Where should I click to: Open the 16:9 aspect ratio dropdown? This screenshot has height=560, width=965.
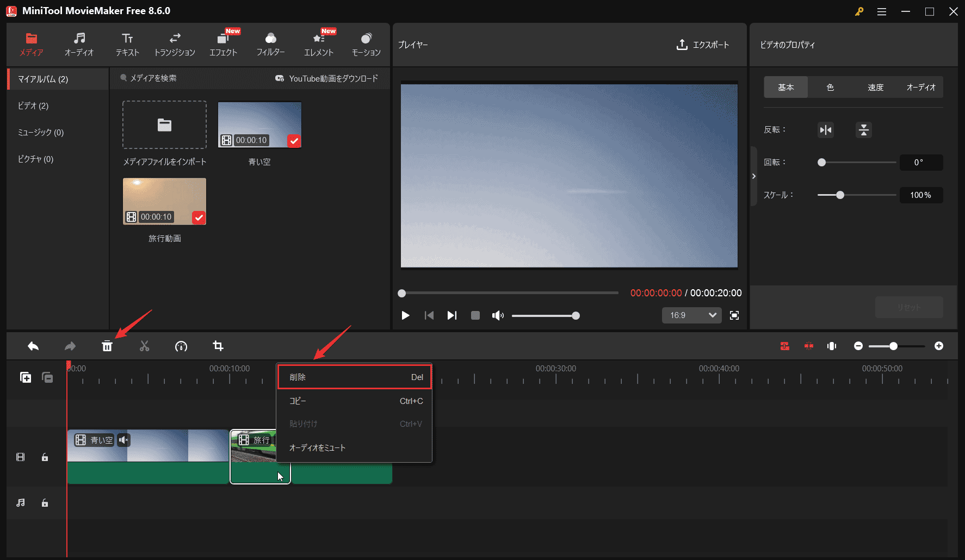691,315
